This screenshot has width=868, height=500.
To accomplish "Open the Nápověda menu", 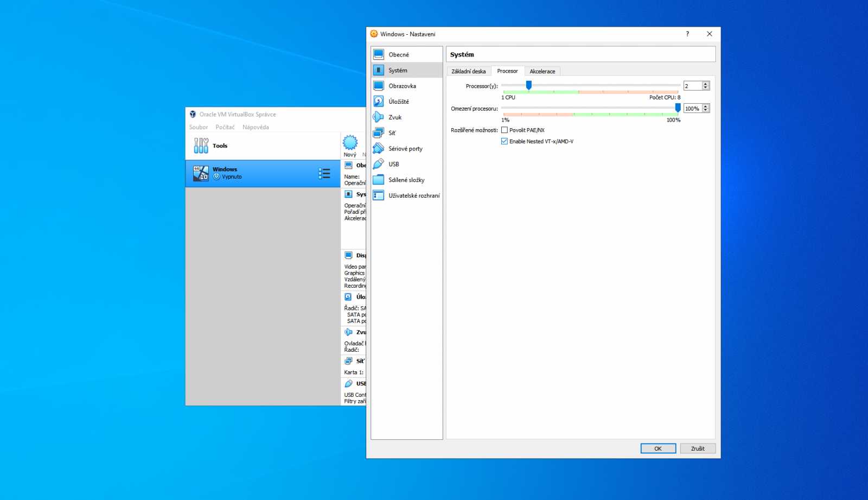I will coord(256,127).
